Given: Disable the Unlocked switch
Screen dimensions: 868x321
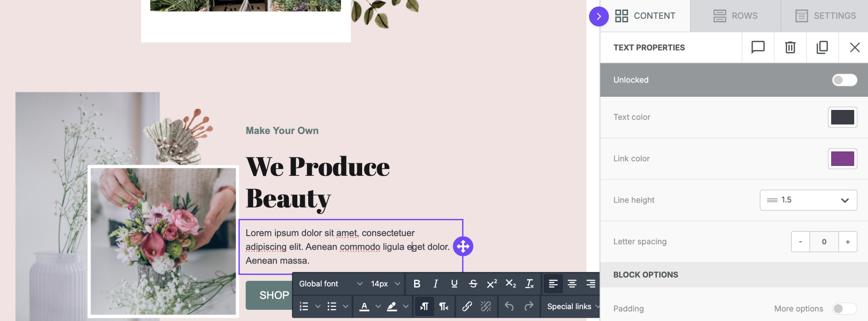Looking at the screenshot, I should (x=845, y=80).
